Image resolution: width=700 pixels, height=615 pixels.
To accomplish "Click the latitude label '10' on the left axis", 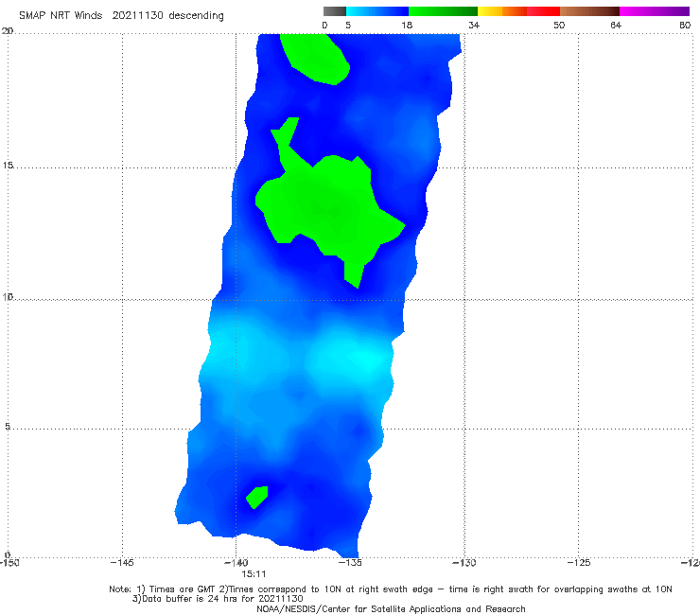I will 8,296.
